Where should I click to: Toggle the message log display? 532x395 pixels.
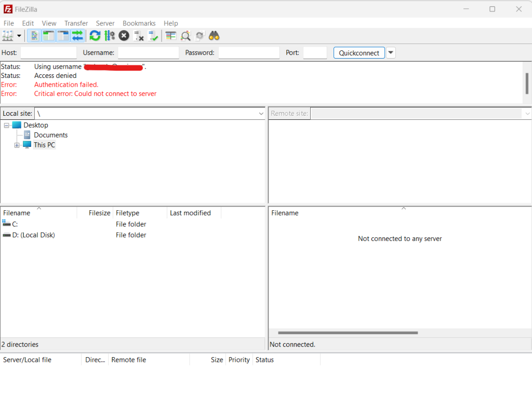(33, 35)
